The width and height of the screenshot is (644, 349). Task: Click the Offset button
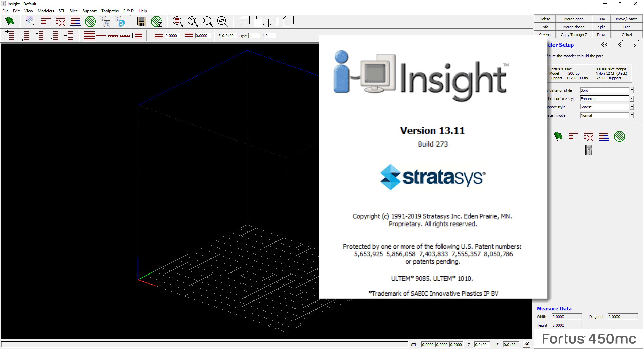[x=627, y=35]
